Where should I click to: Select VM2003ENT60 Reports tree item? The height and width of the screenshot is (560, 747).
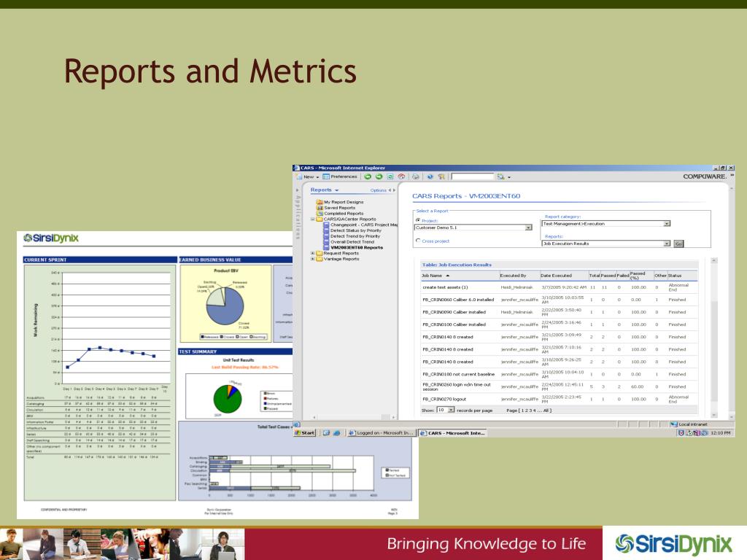coord(353,248)
